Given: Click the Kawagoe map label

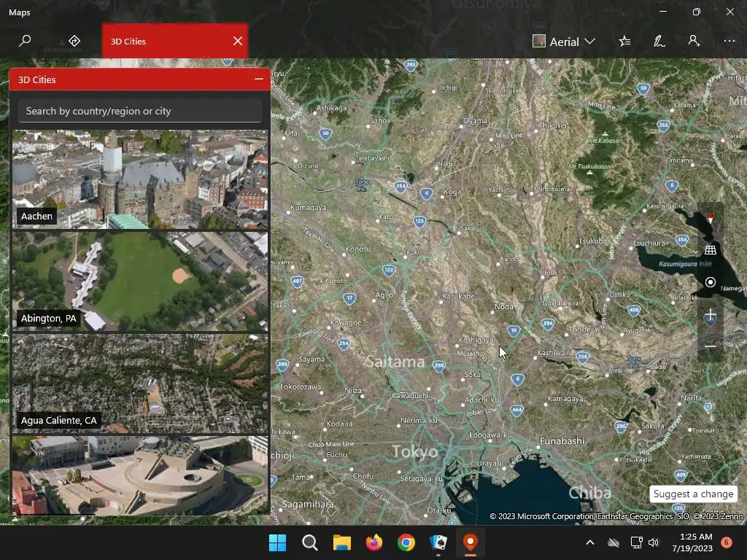Looking at the screenshot, I should pyautogui.click(x=346, y=323).
